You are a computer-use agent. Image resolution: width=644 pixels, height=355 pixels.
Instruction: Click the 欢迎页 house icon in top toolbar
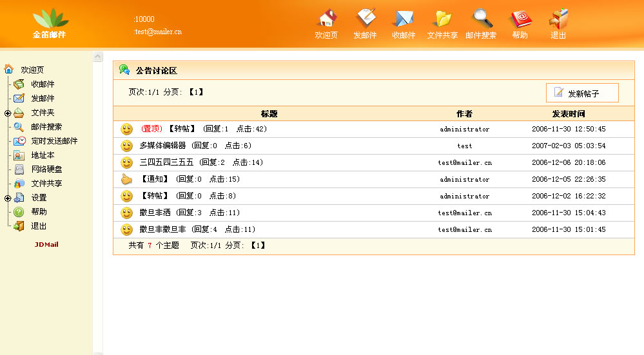pos(327,19)
